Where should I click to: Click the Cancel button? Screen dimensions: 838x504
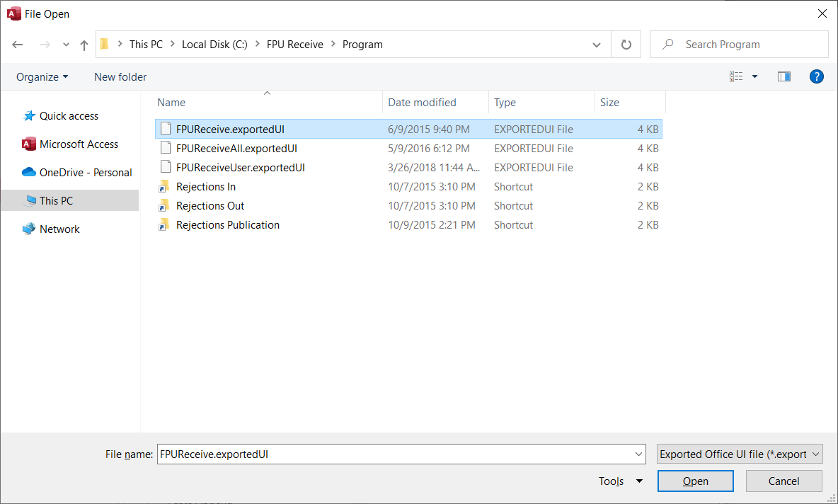tap(784, 481)
